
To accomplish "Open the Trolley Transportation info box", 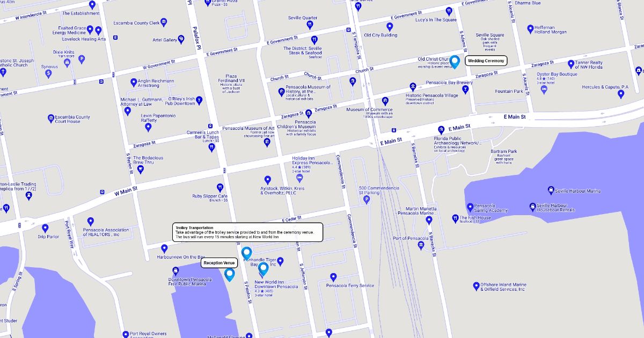I will pos(247,232).
